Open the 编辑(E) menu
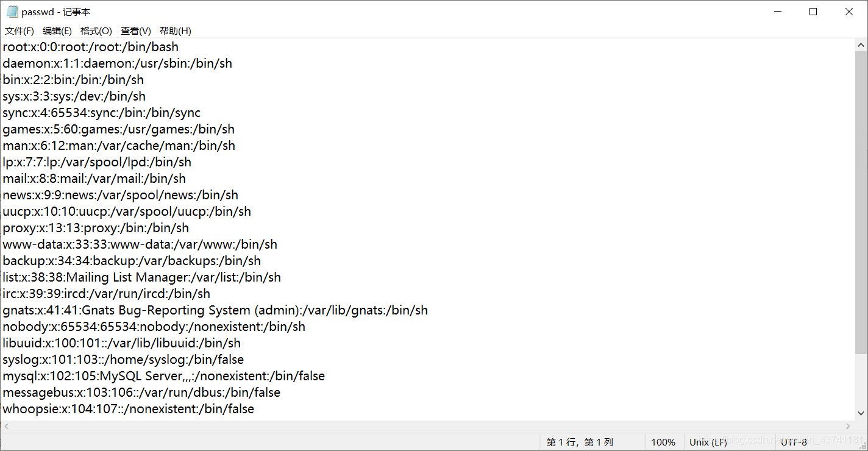 click(x=57, y=30)
